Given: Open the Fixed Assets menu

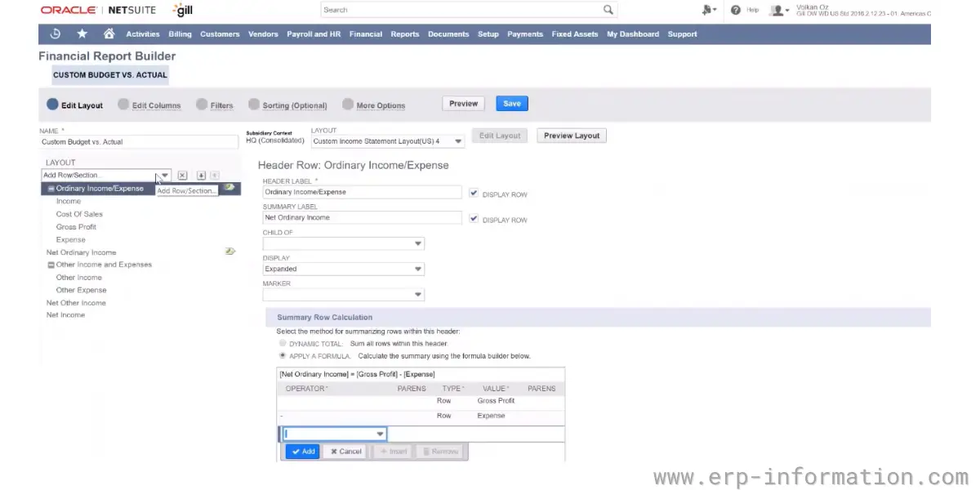Looking at the screenshot, I should (575, 34).
